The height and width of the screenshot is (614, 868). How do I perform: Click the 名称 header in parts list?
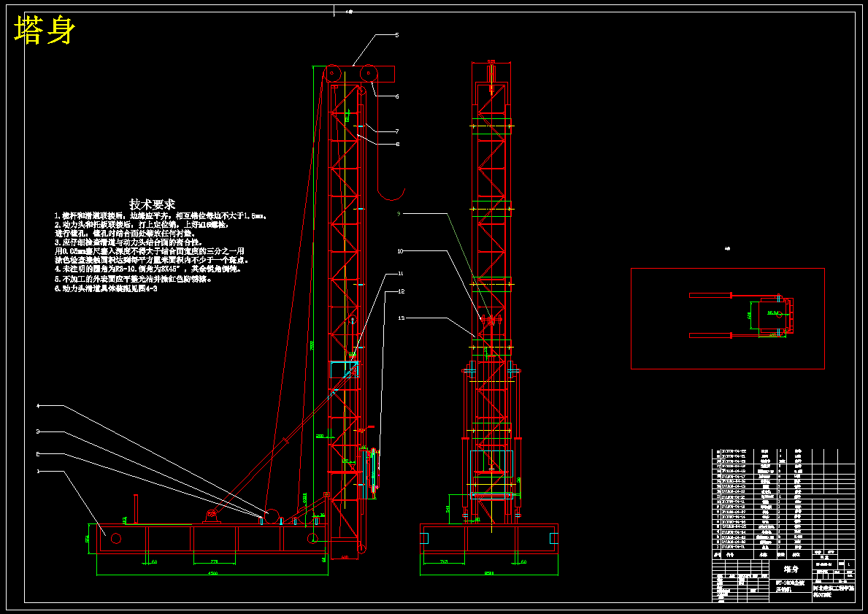[764, 553]
